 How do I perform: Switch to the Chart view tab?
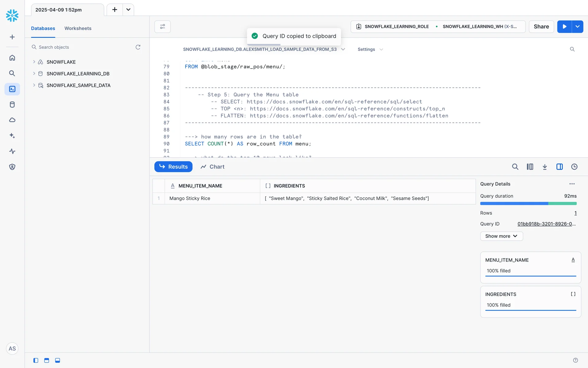pyautogui.click(x=213, y=167)
